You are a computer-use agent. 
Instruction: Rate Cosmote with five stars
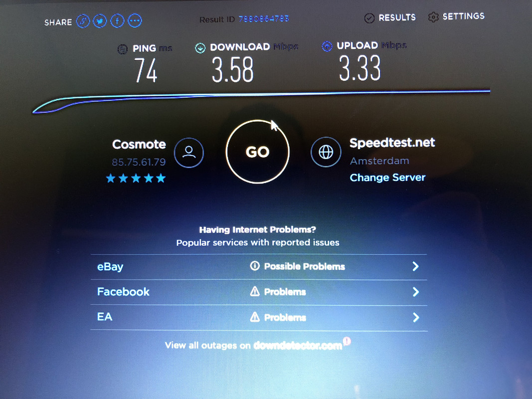point(161,178)
